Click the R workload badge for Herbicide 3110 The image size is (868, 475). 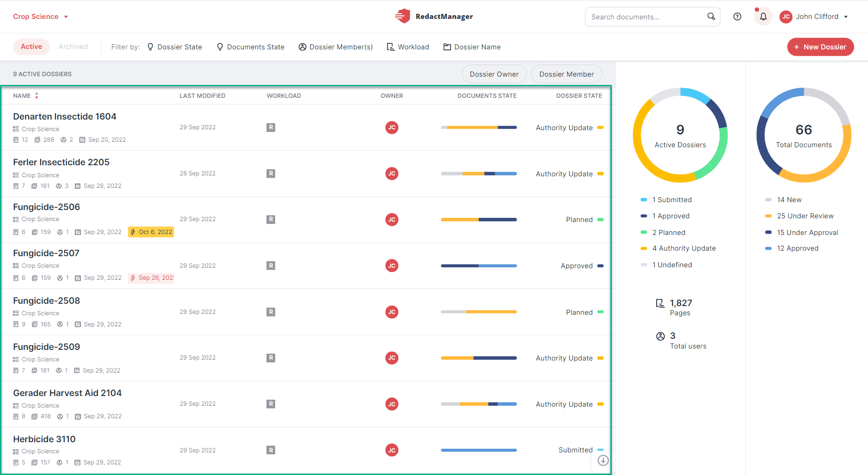271,450
